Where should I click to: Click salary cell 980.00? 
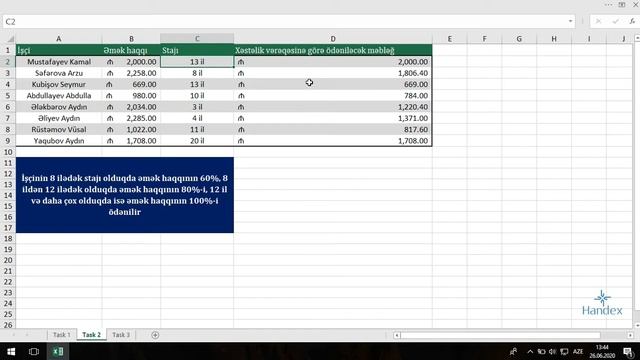[x=131, y=96]
